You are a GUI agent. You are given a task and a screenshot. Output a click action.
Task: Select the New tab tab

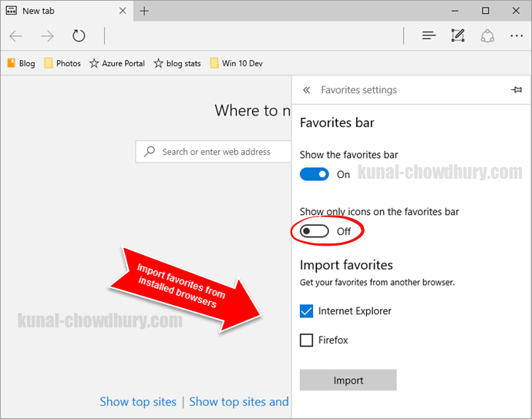click(x=66, y=11)
